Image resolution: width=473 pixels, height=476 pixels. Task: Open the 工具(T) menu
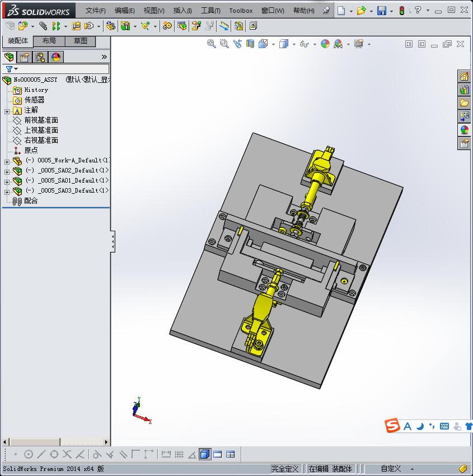tap(210, 11)
